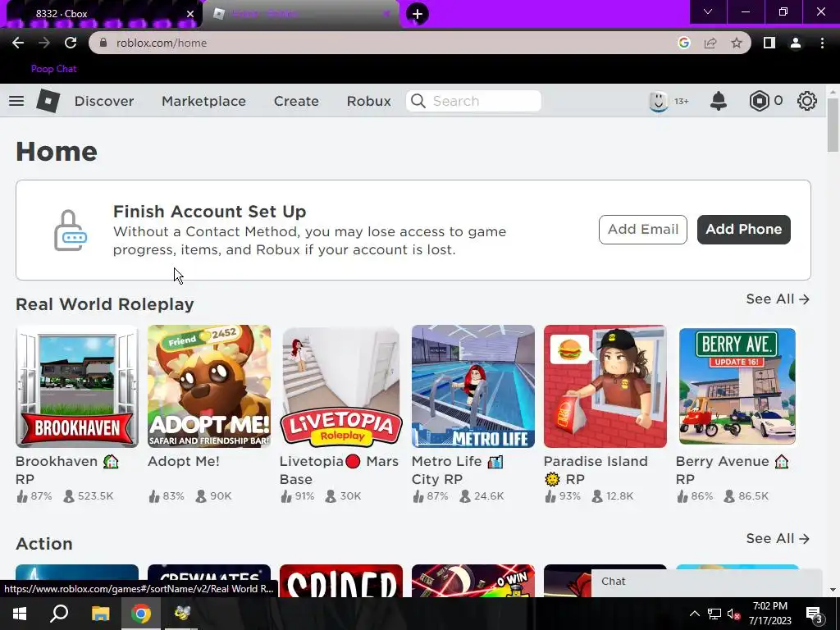Open the Chat panel
This screenshot has height=630, width=840.
tap(706, 582)
